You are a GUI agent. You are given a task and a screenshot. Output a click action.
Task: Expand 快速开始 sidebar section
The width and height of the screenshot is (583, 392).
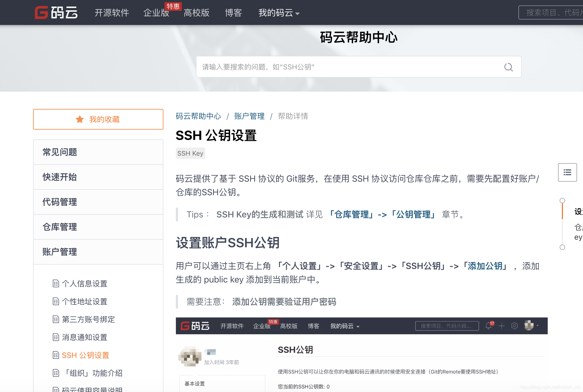[x=98, y=177]
